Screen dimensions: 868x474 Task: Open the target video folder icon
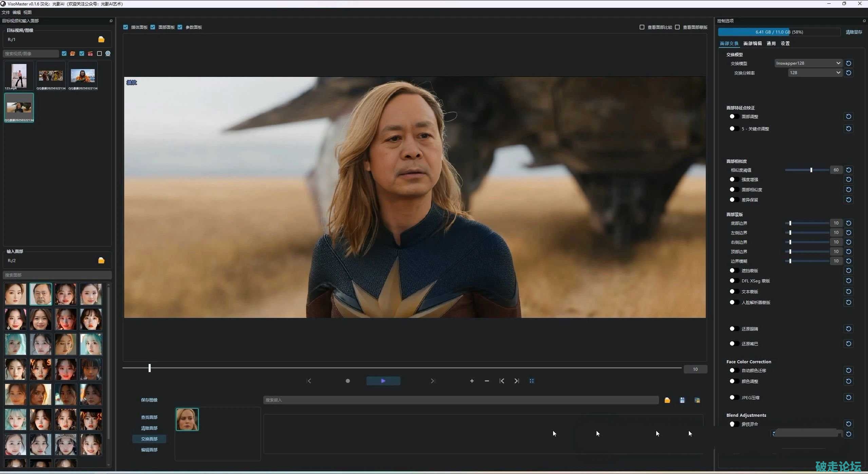coord(101,39)
